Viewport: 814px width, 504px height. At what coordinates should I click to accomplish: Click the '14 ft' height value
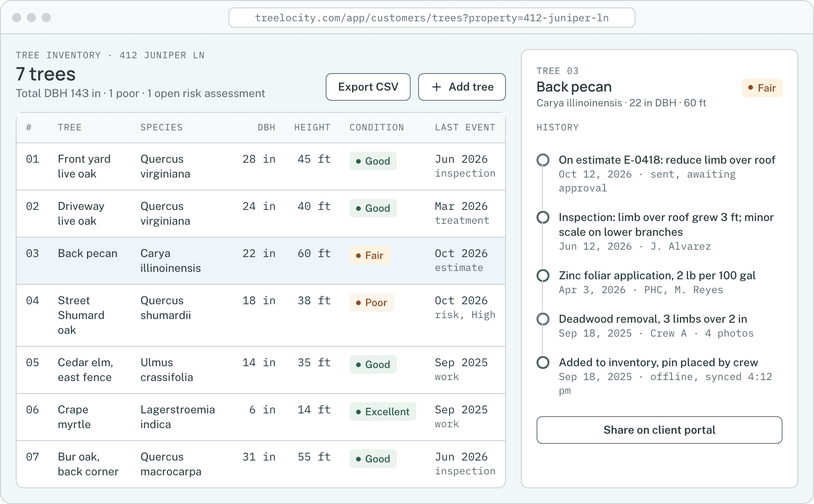coord(314,410)
